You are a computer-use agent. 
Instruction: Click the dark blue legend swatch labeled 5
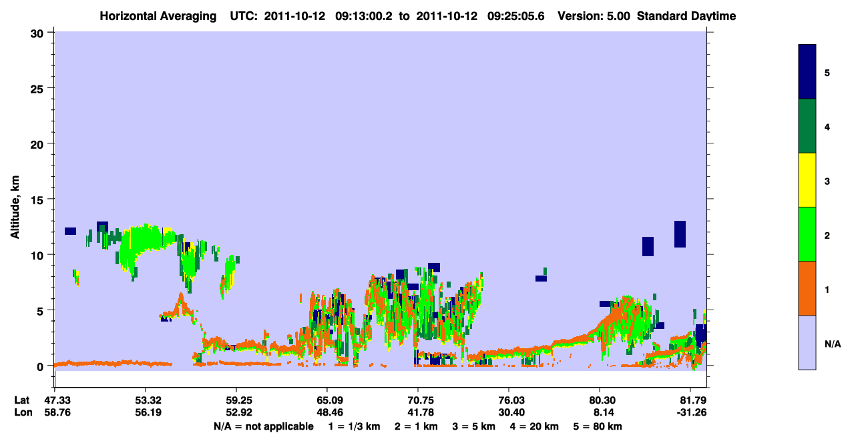807,72
